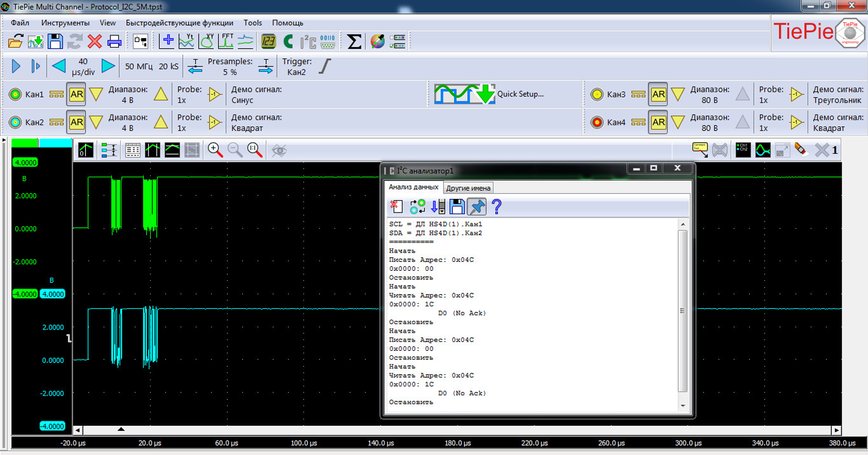Toggle pin button in I2C analyzer

[477, 206]
